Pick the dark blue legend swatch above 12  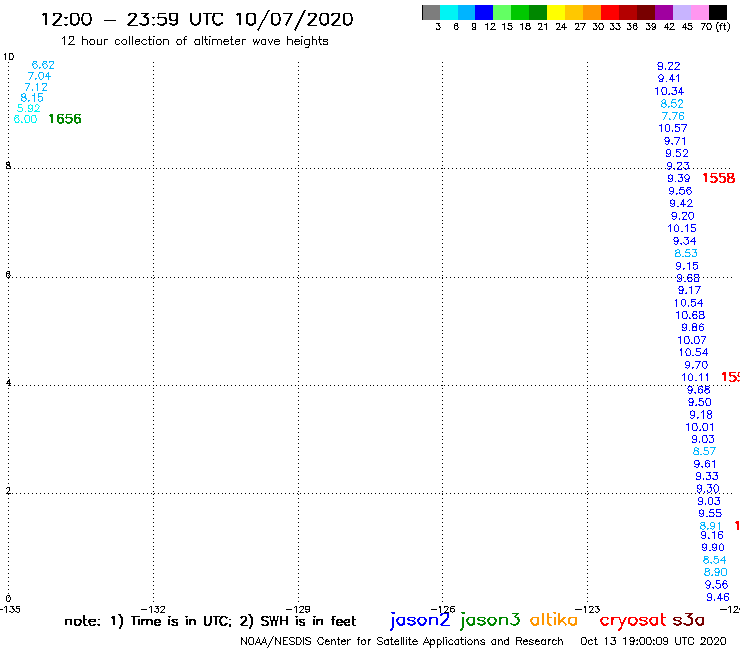point(484,12)
